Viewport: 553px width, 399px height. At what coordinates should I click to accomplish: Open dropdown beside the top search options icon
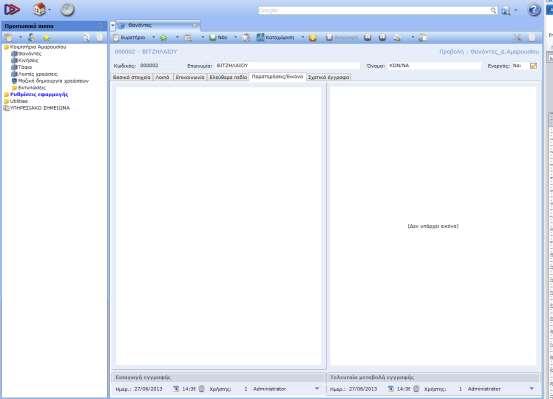(516, 11)
